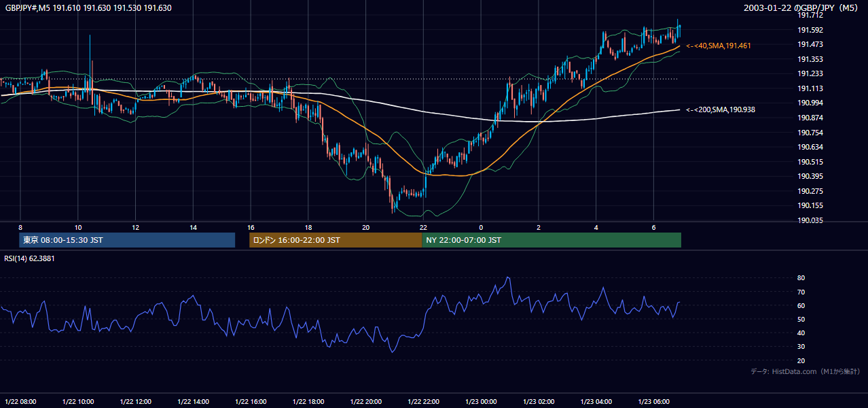Click price axis value 190.035
The width and height of the screenshot is (868, 408).
[x=810, y=220]
